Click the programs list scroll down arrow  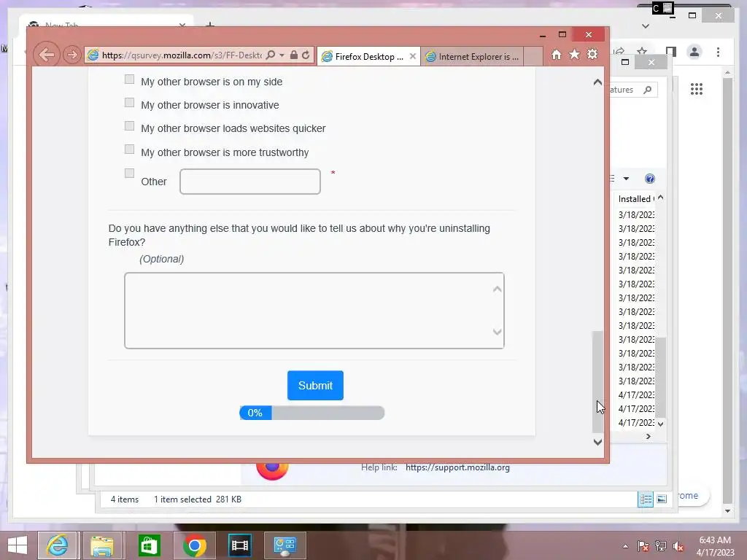[x=661, y=424]
